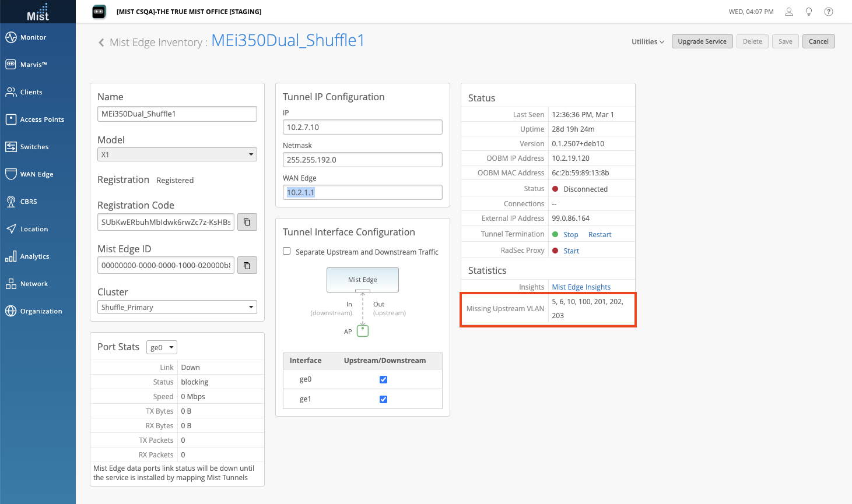The height and width of the screenshot is (504, 852).
Task: Open the help question mark icon
Action: coord(828,12)
